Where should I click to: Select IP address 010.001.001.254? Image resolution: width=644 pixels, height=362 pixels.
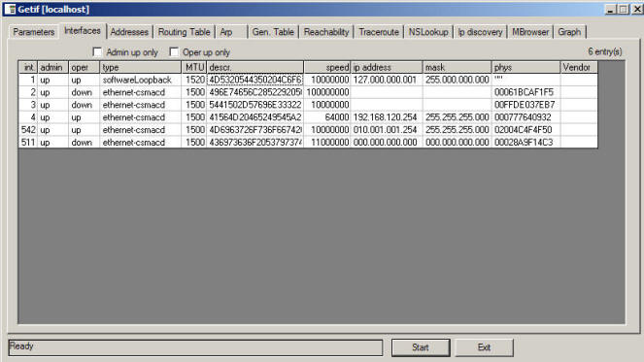[387, 130]
